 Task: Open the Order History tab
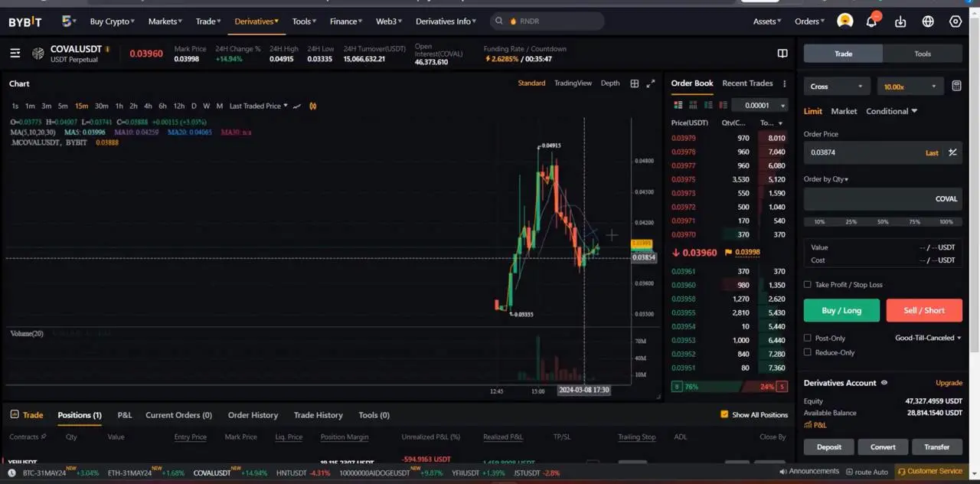click(253, 415)
